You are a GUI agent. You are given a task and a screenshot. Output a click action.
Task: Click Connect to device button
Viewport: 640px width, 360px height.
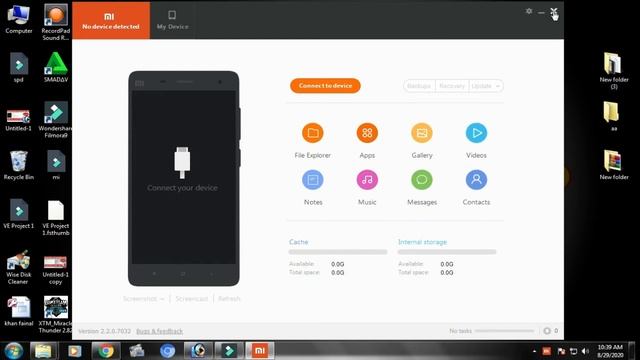pos(325,86)
